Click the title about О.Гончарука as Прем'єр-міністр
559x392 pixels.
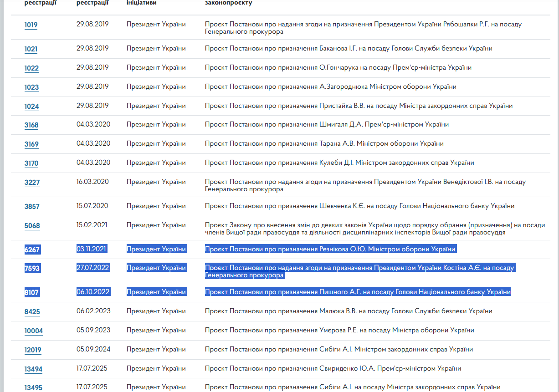pos(338,67)
